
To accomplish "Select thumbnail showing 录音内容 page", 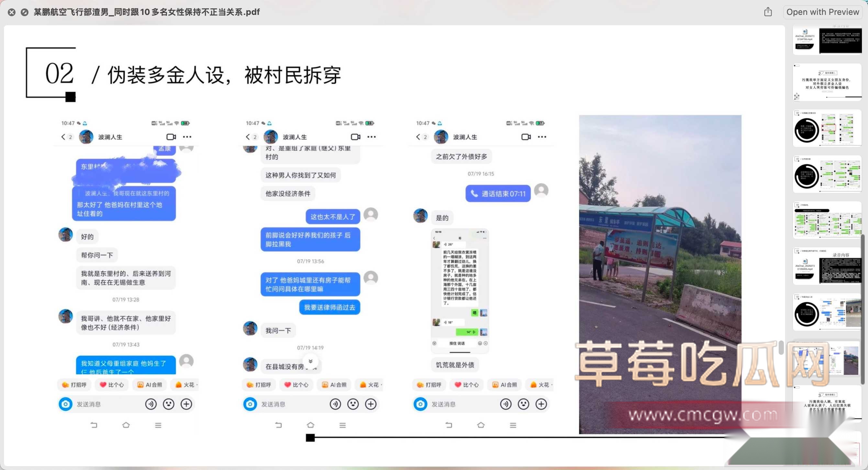I will tap(827, 266).
